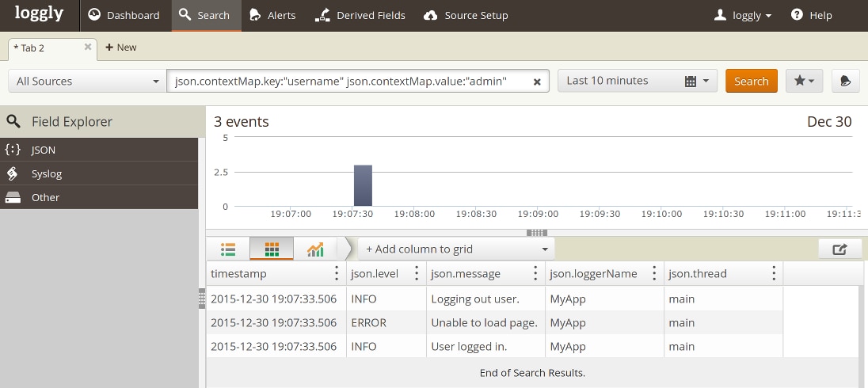Viewport: 868px width, 388px height.
Task: Open the Alerts menu
Action: [x=272, y=15]
